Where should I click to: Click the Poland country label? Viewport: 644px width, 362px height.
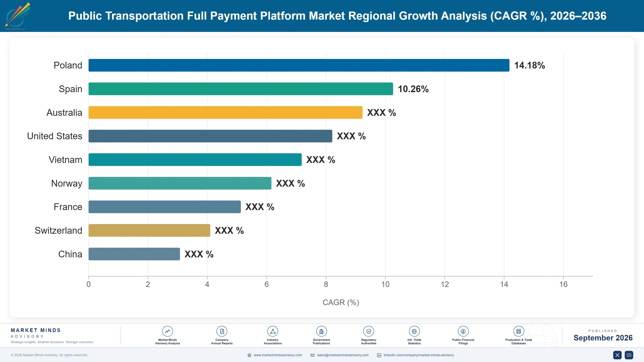click(x=68, y=65)
